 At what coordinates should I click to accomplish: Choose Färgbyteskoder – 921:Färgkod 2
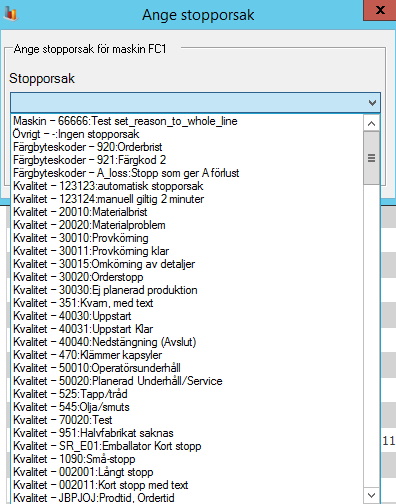(187, 160)
